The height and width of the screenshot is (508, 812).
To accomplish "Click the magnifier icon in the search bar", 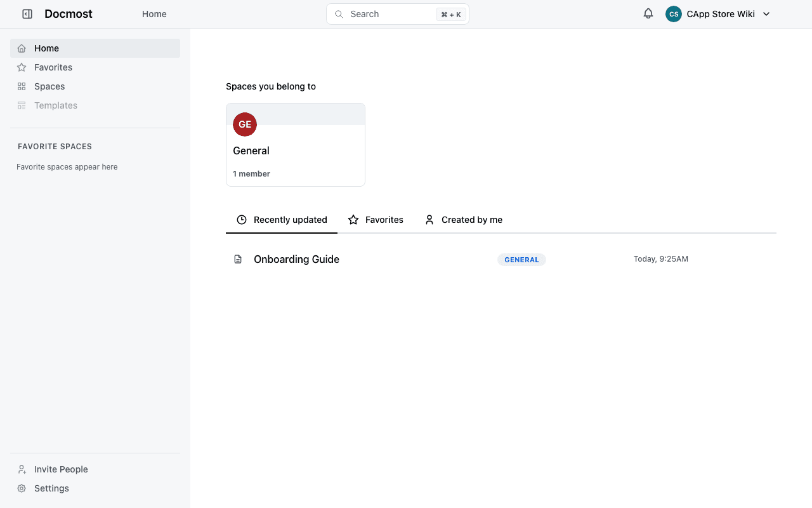I will pos(339,14).
